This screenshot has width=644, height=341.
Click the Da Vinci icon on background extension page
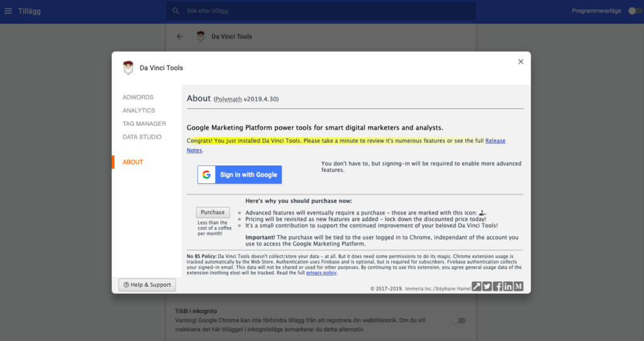(201, 36)
